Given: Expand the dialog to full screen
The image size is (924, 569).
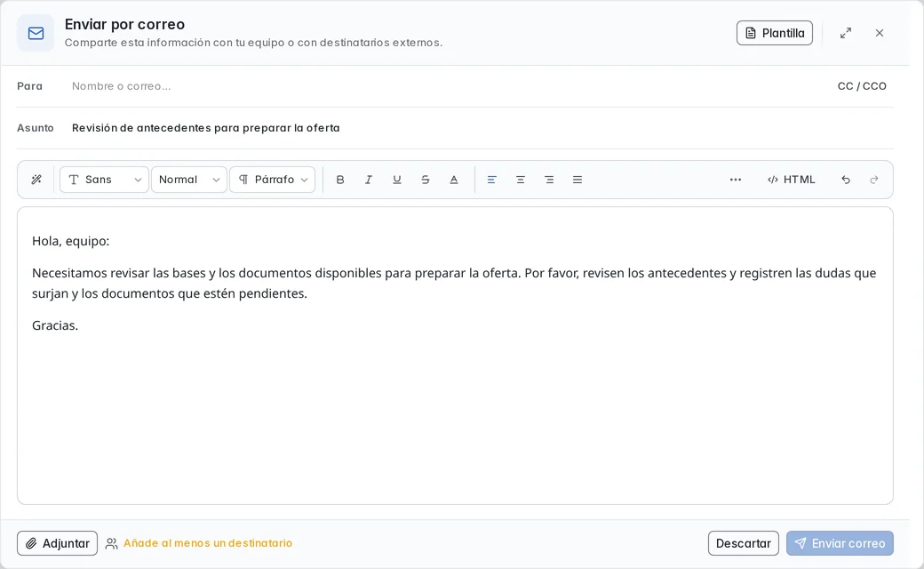Looking at the screenshot, I should point(846,33).
